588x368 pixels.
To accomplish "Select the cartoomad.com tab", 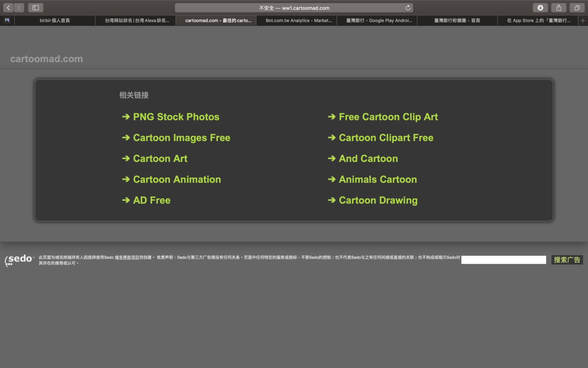I will 216,20.
